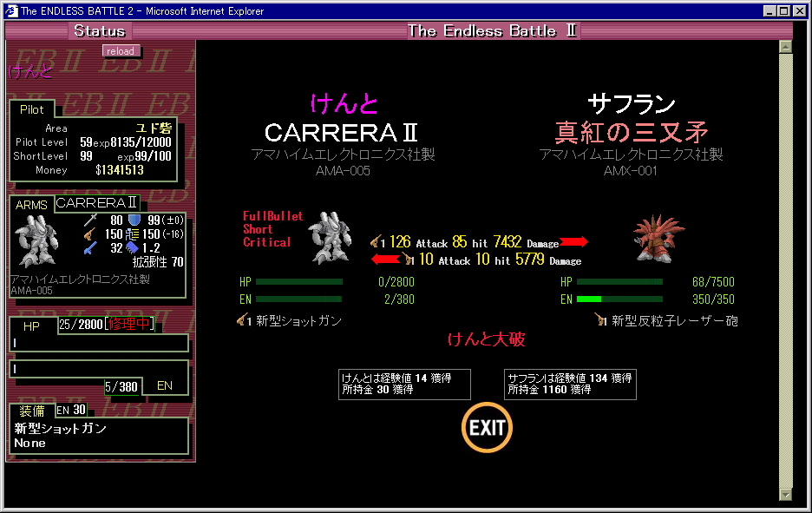812x513 pixels.
Task: Click the サフラン experience result box
Action: pyautogui.click(x=570, y=384)
